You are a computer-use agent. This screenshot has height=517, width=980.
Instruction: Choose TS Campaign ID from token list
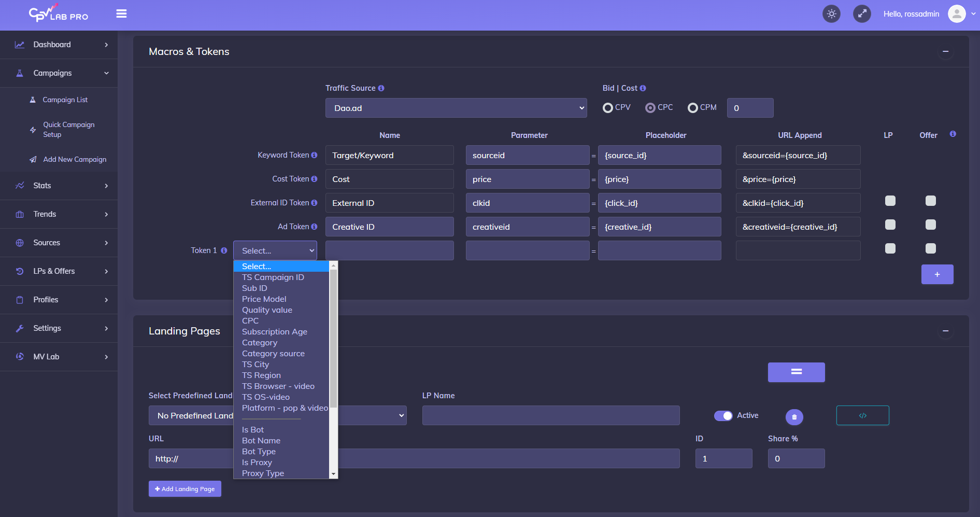(273, 277)
